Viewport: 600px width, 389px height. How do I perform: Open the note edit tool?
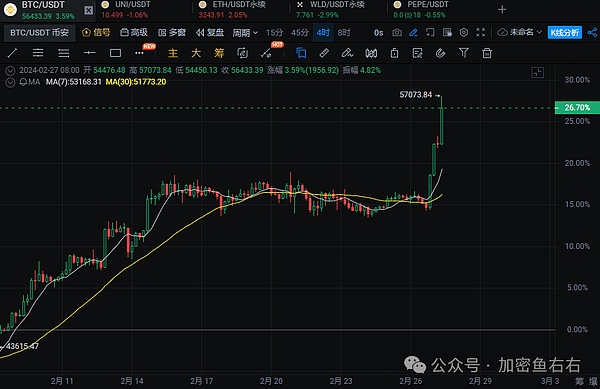tap(417, 53)
